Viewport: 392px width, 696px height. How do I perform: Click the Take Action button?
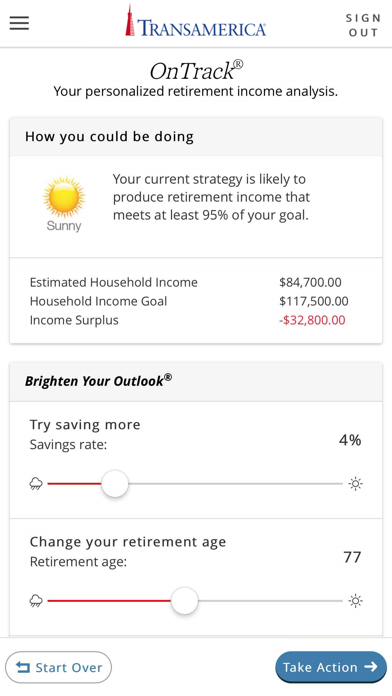tap(331, 667)
